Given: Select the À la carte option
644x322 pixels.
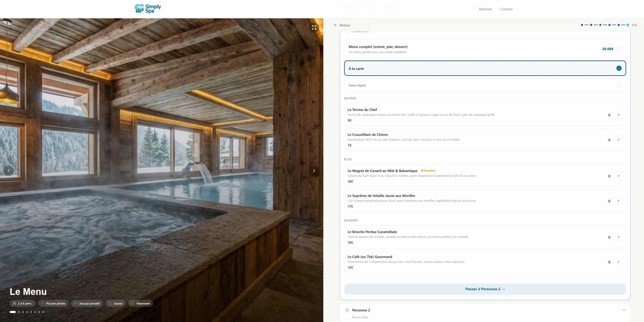Looking at the screenshot, I should (485, 68).
